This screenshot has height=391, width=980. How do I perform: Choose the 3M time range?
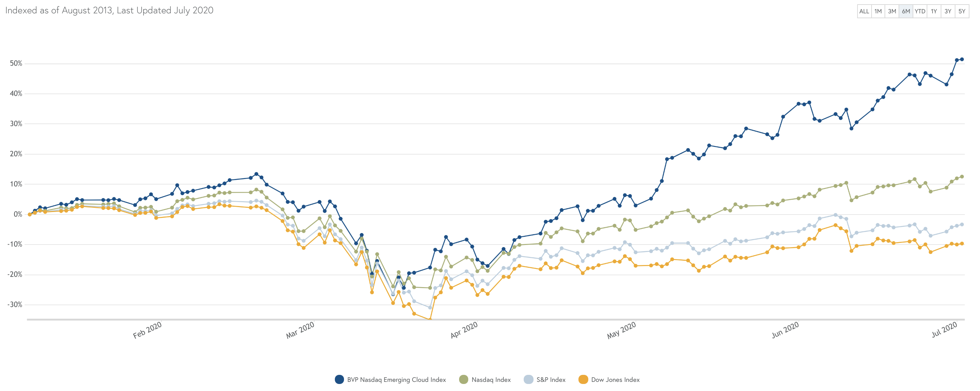[x=892, y=12]
